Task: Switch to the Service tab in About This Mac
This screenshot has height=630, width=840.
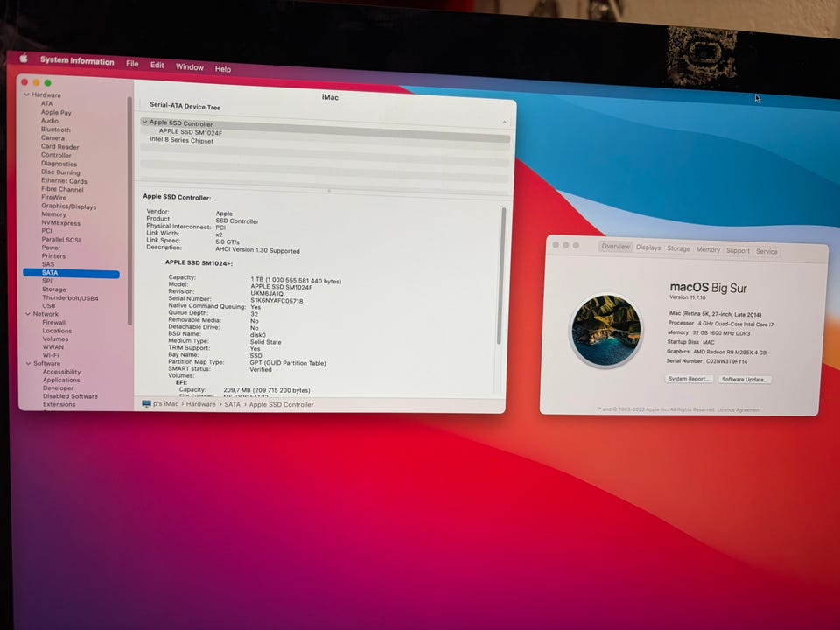Action: [766, 251]
